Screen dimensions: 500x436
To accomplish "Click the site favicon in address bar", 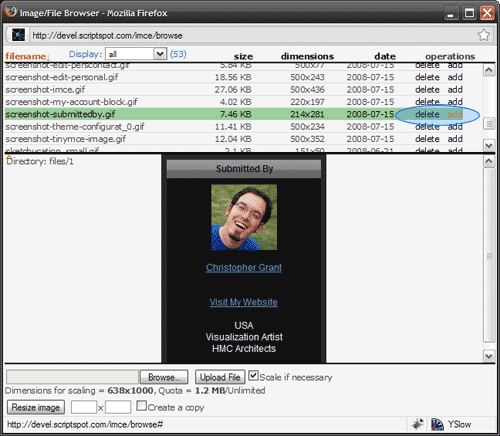I will click(18, 35).
